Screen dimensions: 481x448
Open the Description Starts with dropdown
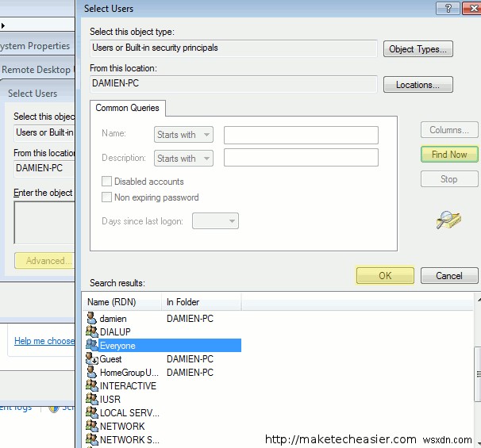tap(183, 158)
